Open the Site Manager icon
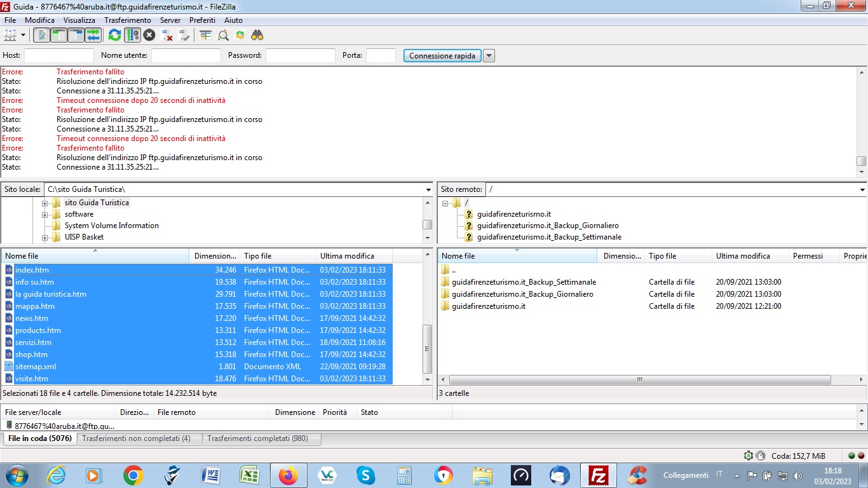 pyautogui.click(x=10, y=35)
